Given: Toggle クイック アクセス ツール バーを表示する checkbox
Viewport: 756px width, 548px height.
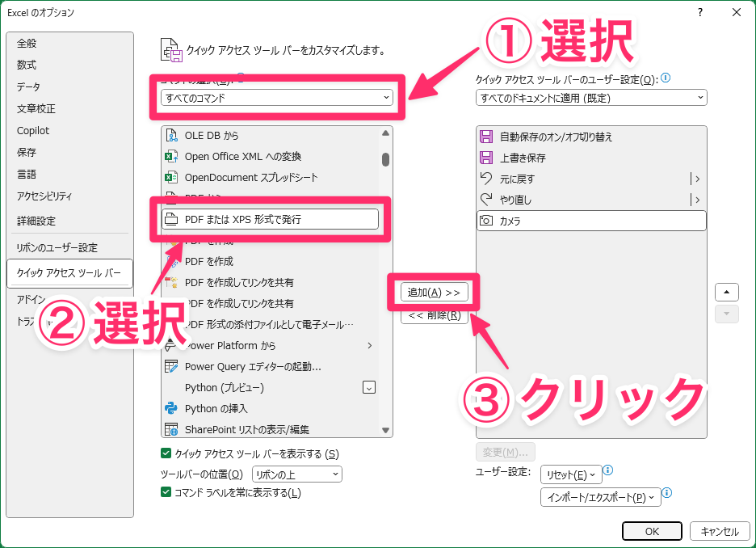Looking at the screenshot, I should point(166,453).
